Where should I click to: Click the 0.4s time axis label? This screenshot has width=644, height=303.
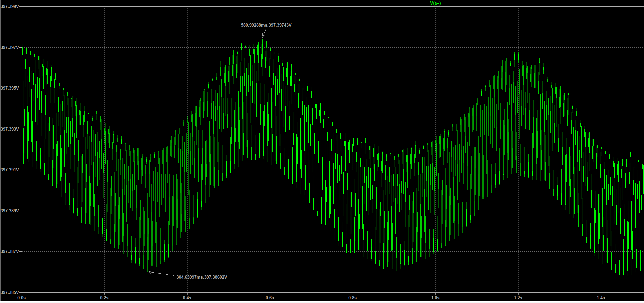click(x=187, y=298)
